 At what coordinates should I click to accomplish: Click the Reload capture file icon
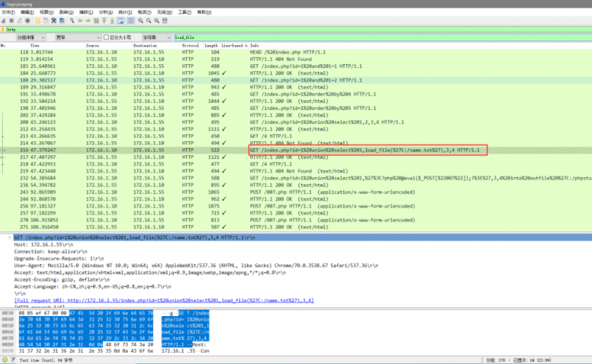[62, 20]
